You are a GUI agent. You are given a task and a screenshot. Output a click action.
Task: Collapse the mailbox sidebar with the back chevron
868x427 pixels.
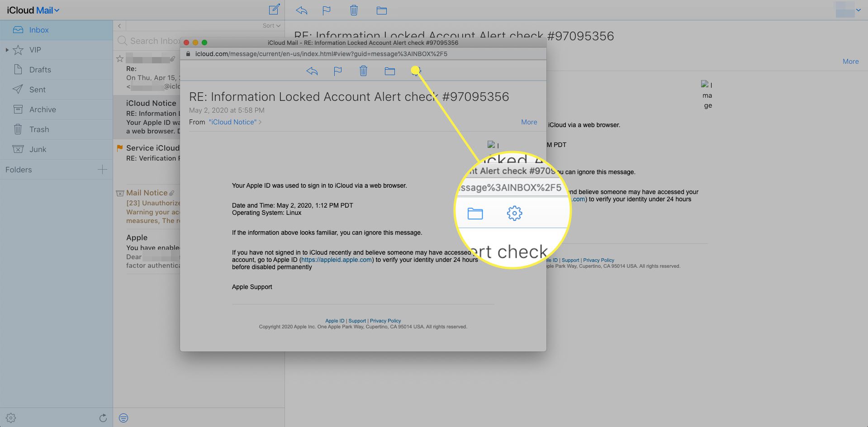click(x=119, y=26)
